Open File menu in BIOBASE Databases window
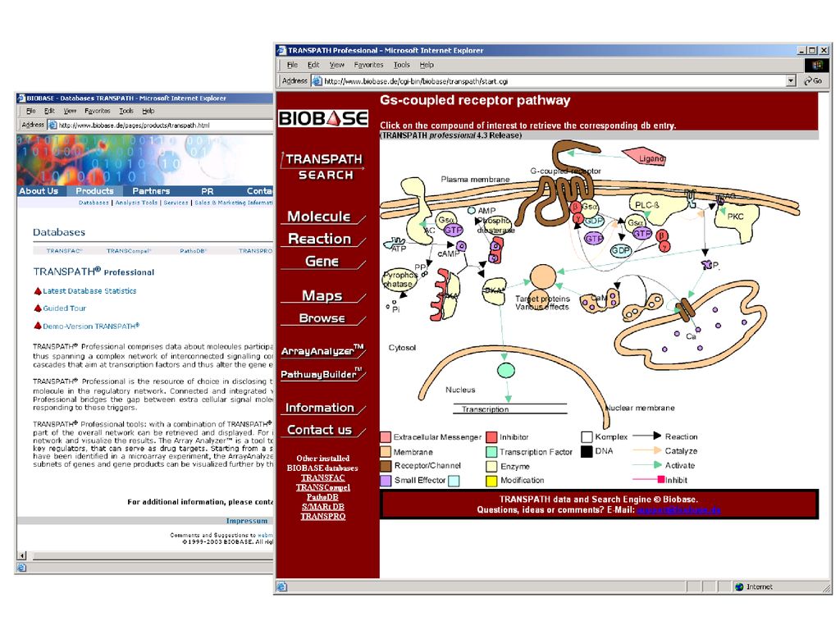The width and height of the screenshot is (840, 630). (x=30, y=111)
